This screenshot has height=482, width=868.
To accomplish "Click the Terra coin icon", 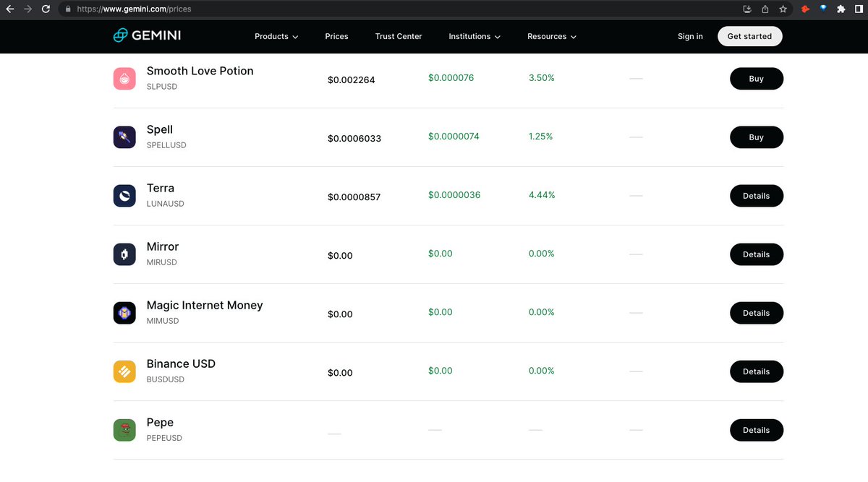I will 124,196.
